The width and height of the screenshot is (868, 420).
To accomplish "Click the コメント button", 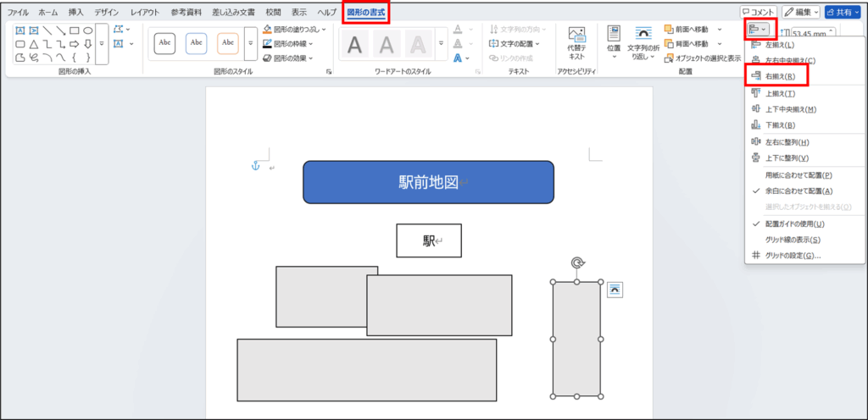I will (x=757, y=12).
